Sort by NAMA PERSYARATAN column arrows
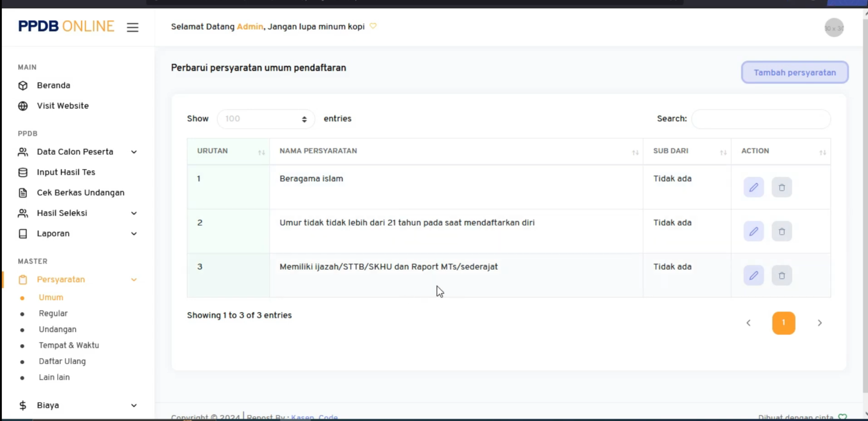Viewport: 868px width, 421px height. point(635,152)
